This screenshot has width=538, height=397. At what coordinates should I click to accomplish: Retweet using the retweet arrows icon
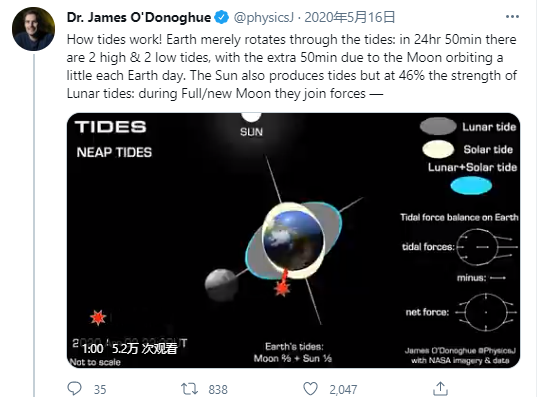189,389
